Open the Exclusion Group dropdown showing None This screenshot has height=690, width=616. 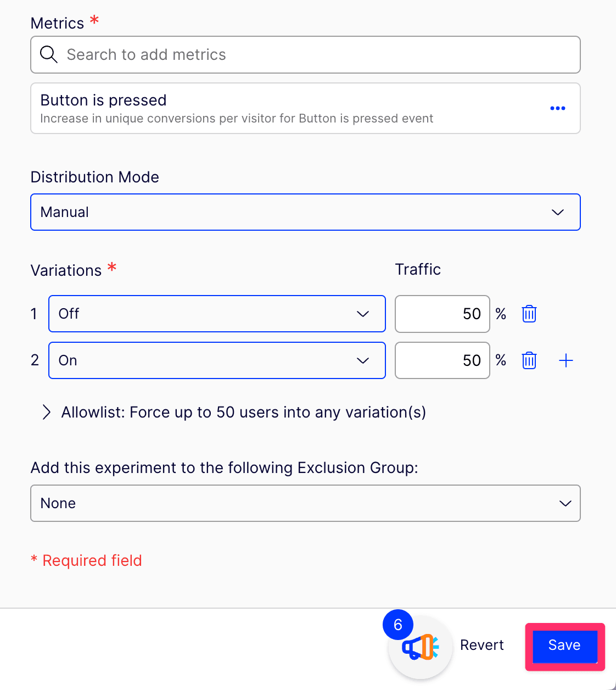pos(305,503)
